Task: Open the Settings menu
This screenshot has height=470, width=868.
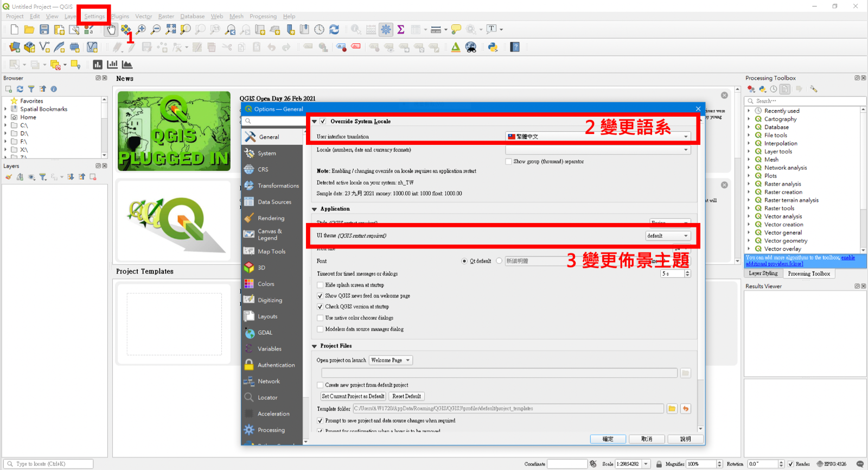Action: (94, 16)
